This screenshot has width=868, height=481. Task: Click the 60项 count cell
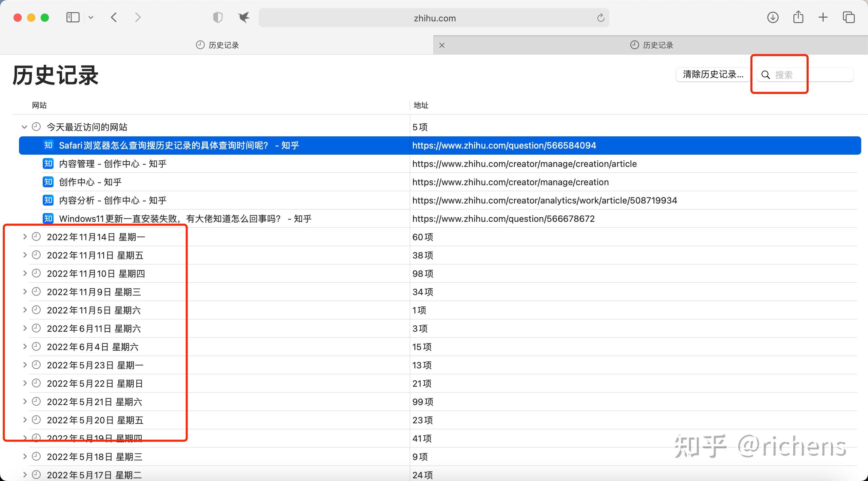[x=423, y=237]
